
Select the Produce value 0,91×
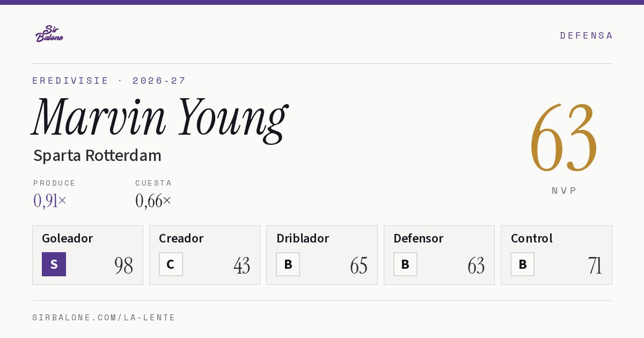[50, 201]
